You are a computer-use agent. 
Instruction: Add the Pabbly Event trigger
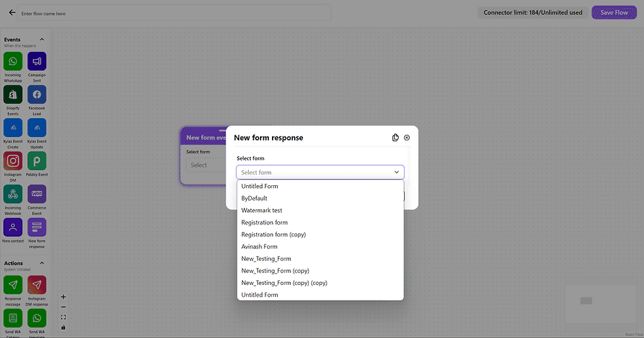tap(37, 161)
